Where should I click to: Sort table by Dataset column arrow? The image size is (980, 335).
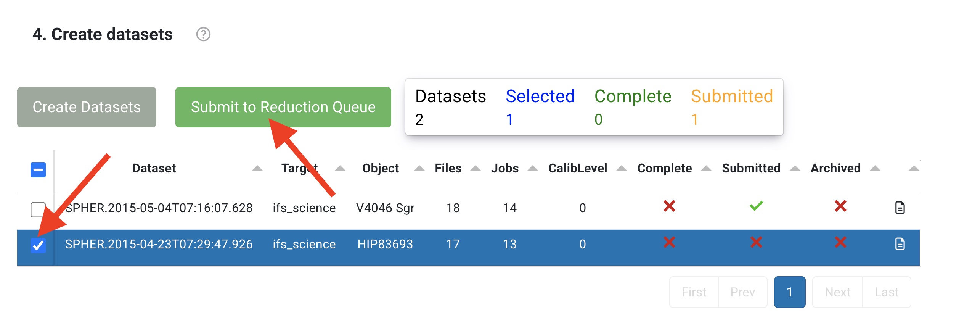tap(257, 168)
